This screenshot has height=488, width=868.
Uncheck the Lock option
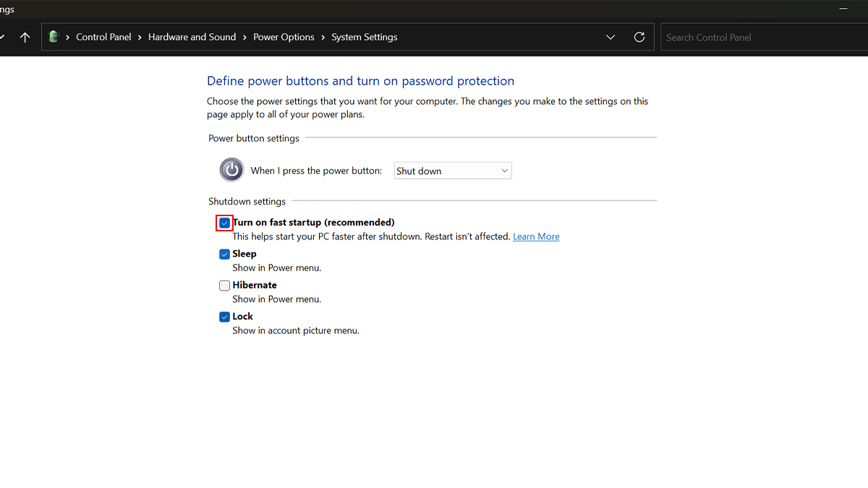tap(225, 317)
